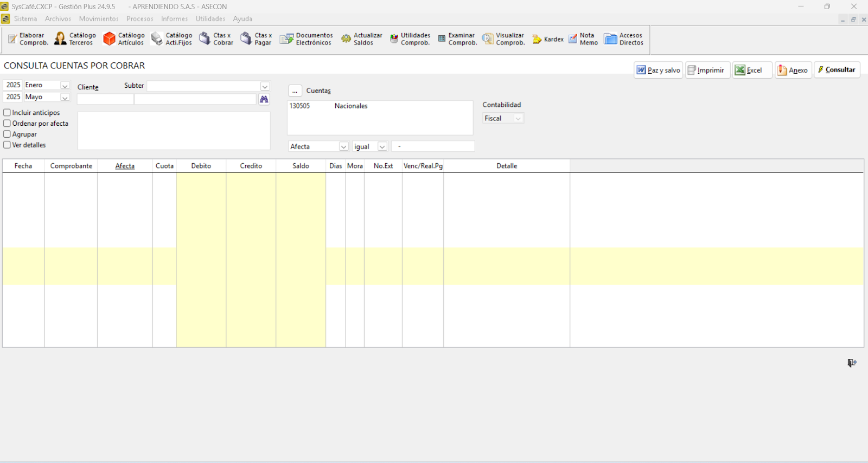Click the Consultar button
This screenshot has height=463, width=868.
coord(837,70)
